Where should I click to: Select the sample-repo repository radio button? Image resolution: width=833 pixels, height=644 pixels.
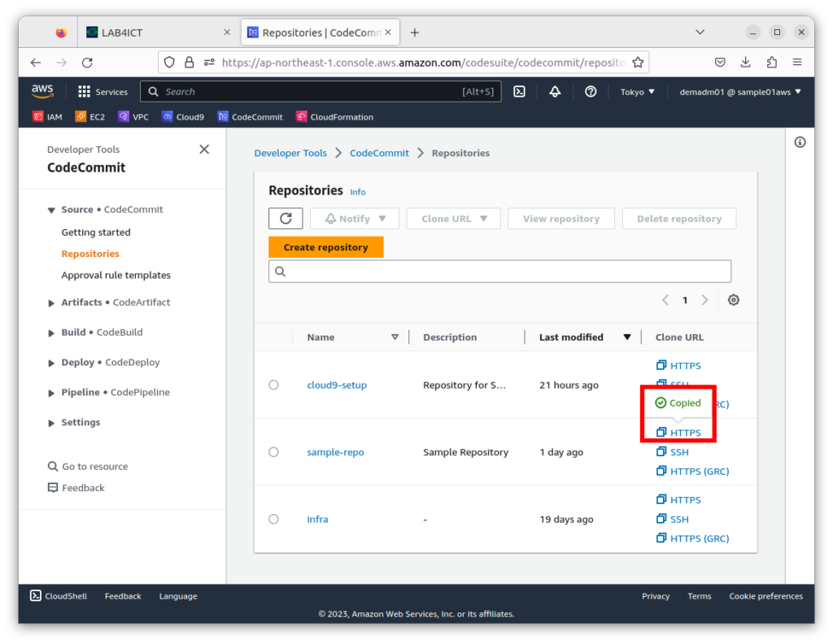pyautogui.click(x=274, y=452)
